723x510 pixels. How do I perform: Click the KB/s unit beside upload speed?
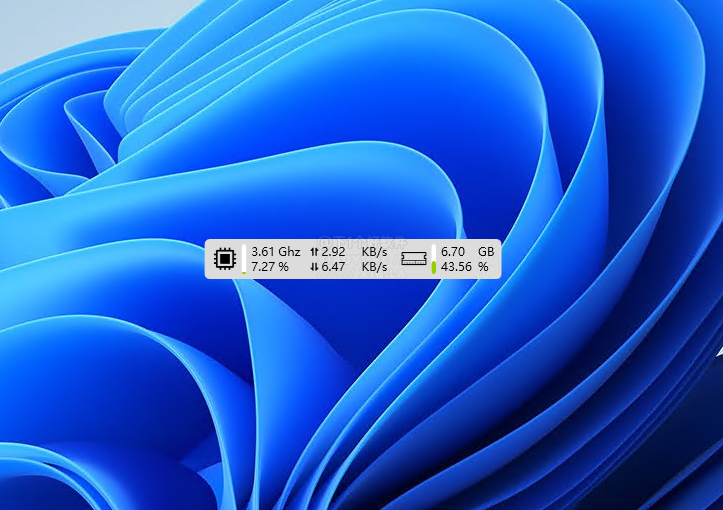point(374,252)
